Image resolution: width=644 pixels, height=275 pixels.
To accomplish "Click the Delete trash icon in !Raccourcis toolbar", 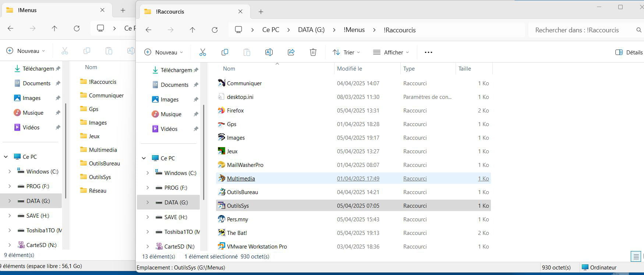I will 313,52.
